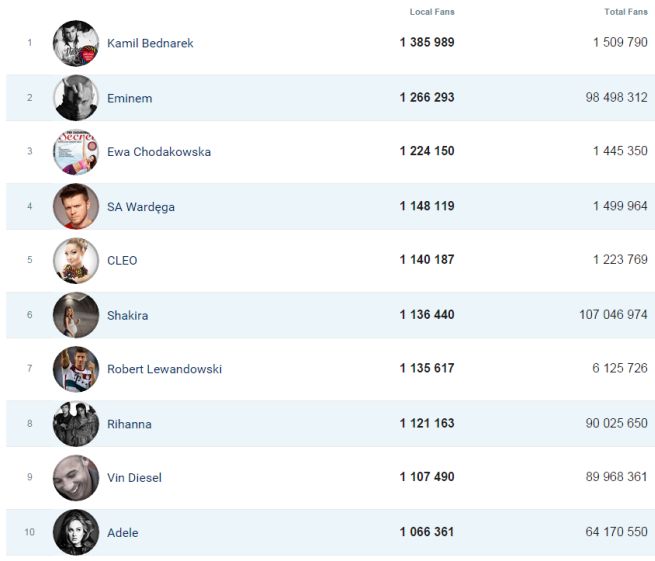Click the Vin Diesel name link
The width and height of the screenshot is (655, 561).
click(134, 478)
